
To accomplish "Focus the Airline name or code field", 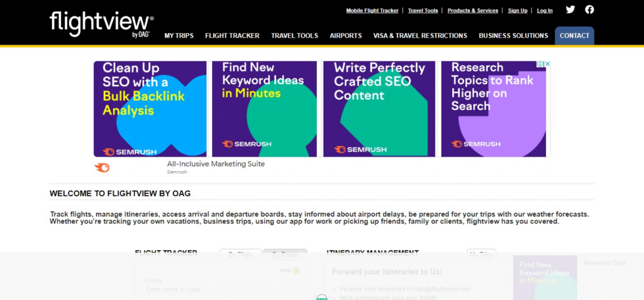I will click(222, 289).
